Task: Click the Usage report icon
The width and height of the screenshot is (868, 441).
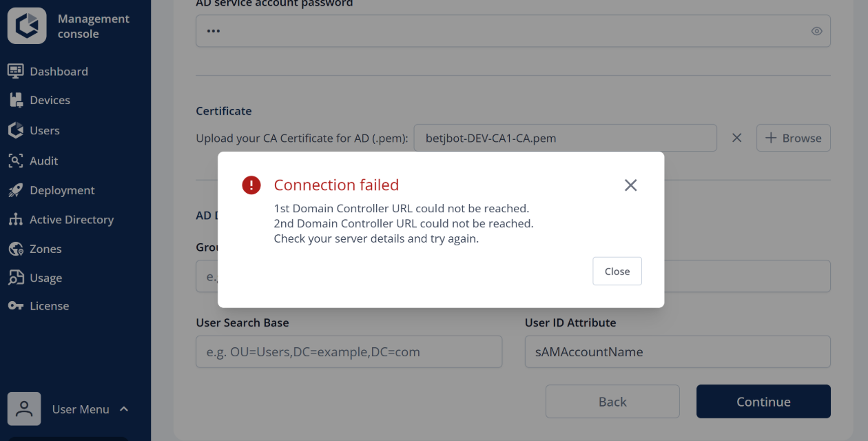Action: tap(15, 278)
